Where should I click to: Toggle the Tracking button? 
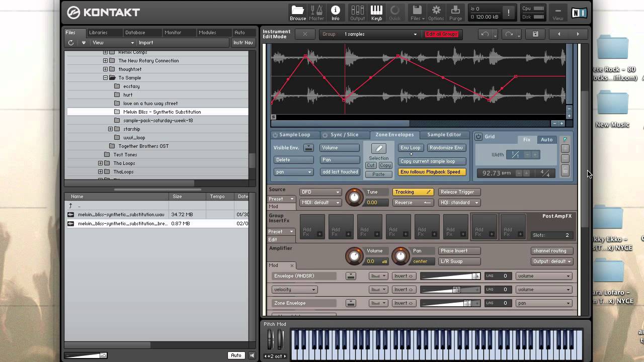tap(413, 192)
